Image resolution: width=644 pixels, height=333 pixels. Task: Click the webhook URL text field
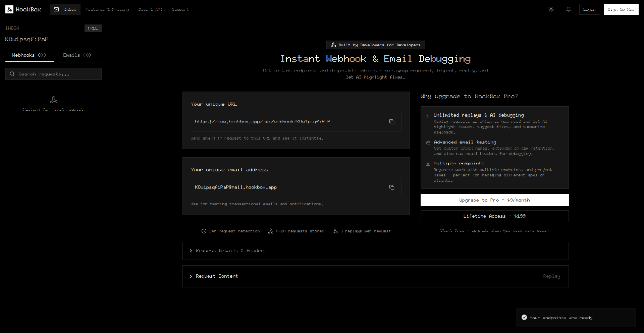point(296,122)
